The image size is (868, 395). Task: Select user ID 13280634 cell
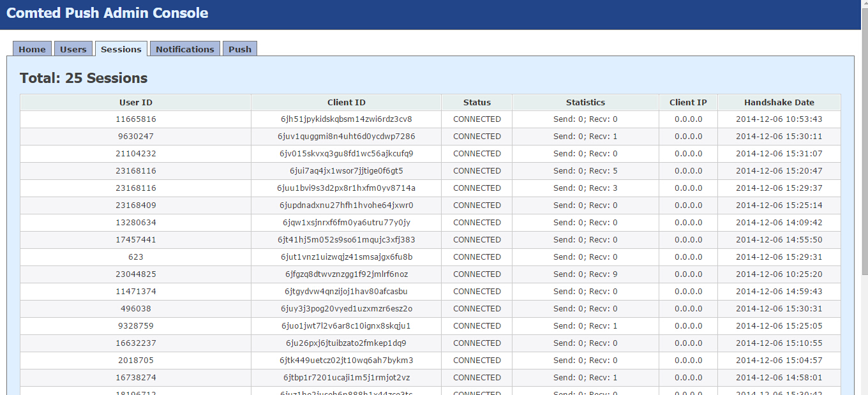pyautogui.click(x=136, y=223)
